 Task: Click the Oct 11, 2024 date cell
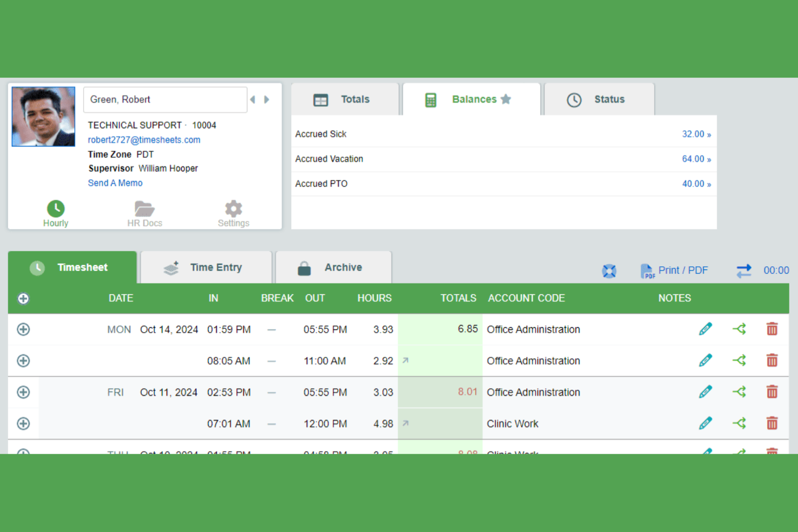click(169, 392)
